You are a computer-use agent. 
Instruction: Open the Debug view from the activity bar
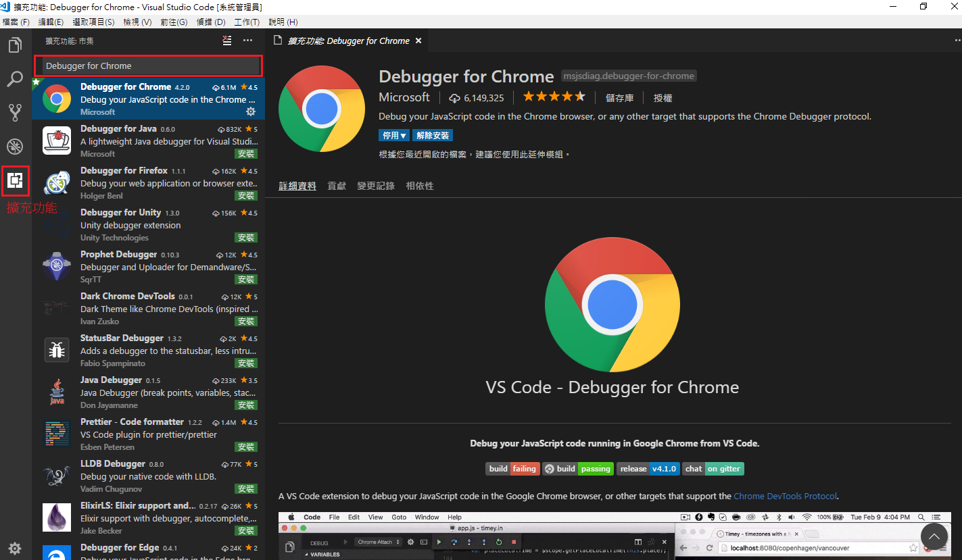point(15,146)
